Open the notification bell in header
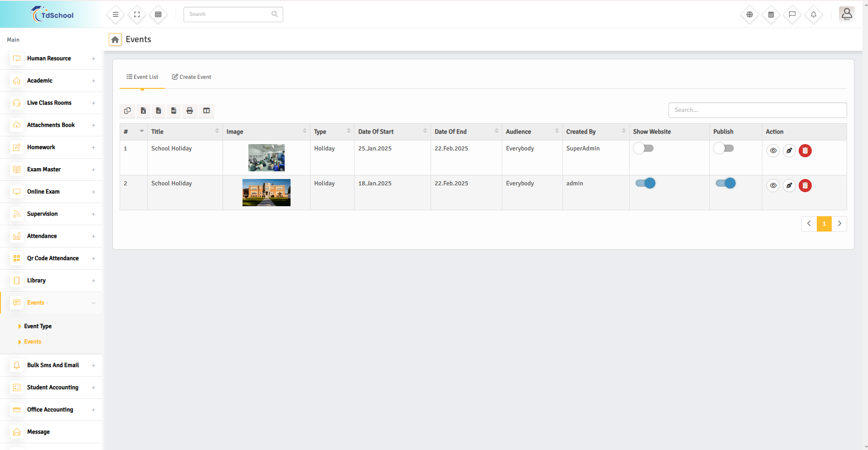This screenshot has height=450, width=868. [x=814, y=15]
